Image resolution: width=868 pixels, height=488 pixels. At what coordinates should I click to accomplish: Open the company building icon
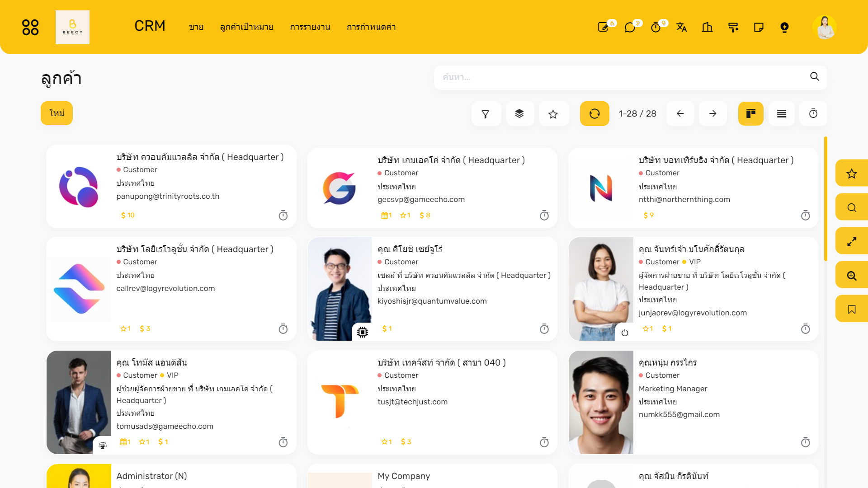tap(707, 27)
